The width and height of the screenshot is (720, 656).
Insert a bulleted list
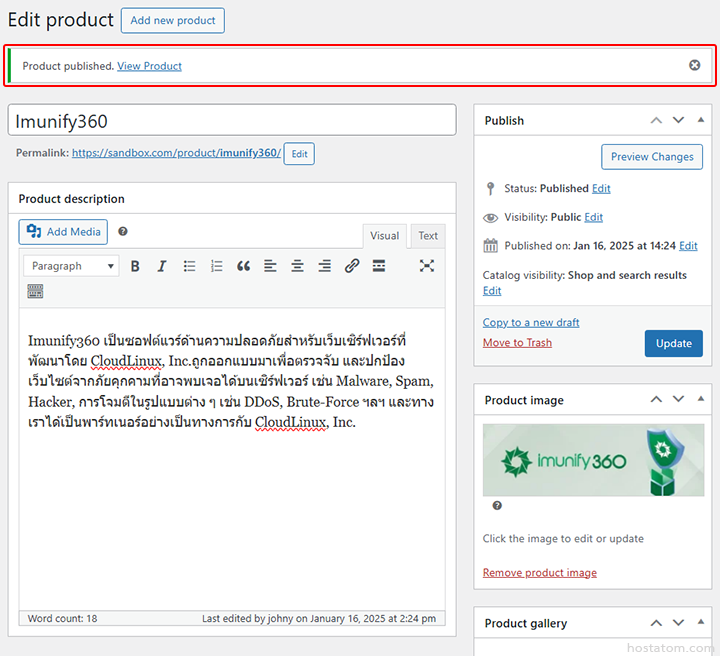[x=189, y=266]
